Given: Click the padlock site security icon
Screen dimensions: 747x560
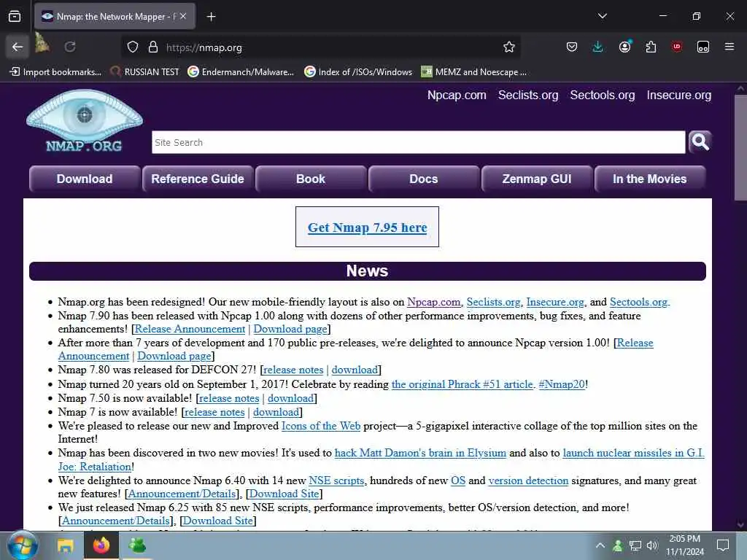Looking at the screenshot, I should [x=153, y=47].
